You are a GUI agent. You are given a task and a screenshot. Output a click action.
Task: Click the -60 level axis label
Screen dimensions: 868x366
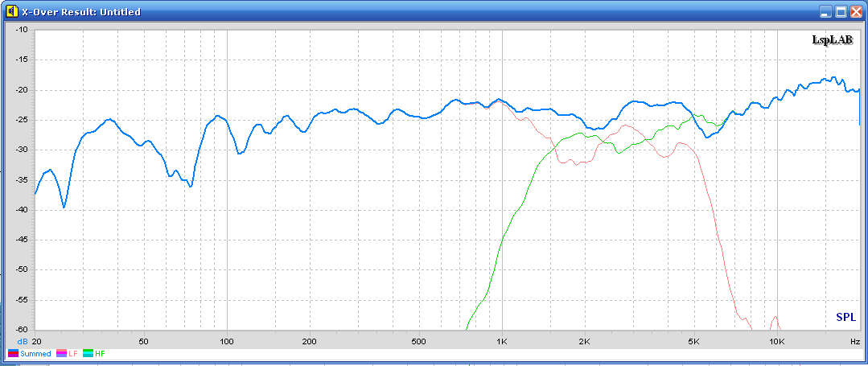[x=23, y=330]
